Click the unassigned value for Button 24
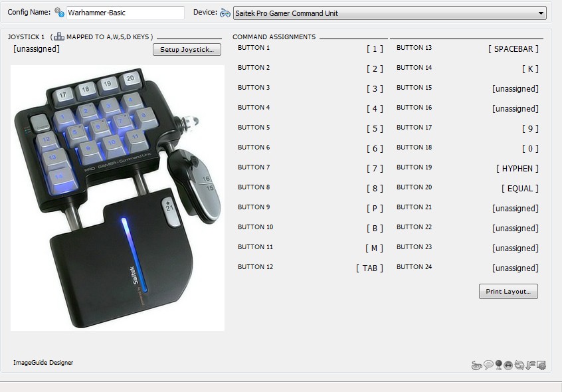 point(515,268)
